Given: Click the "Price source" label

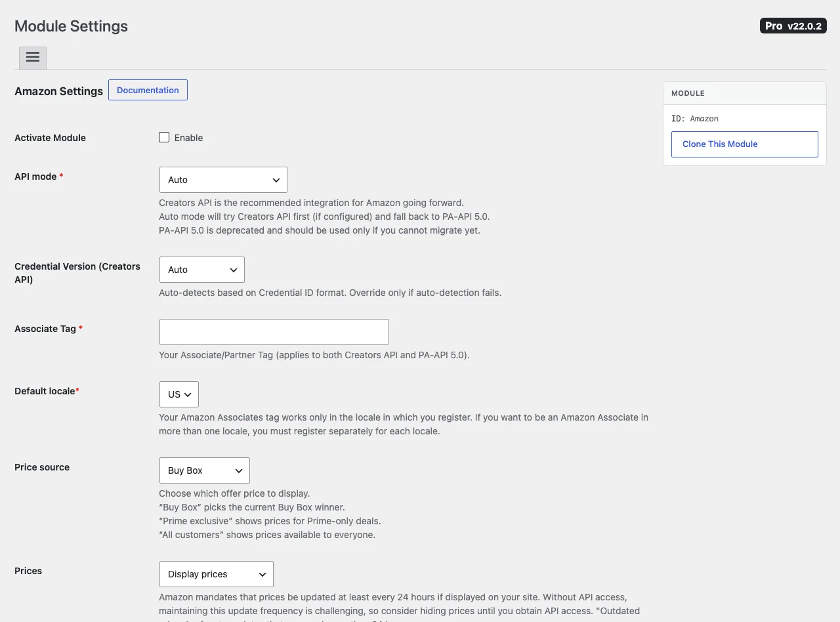Looking at the screenshot, I should coord(42,467).
